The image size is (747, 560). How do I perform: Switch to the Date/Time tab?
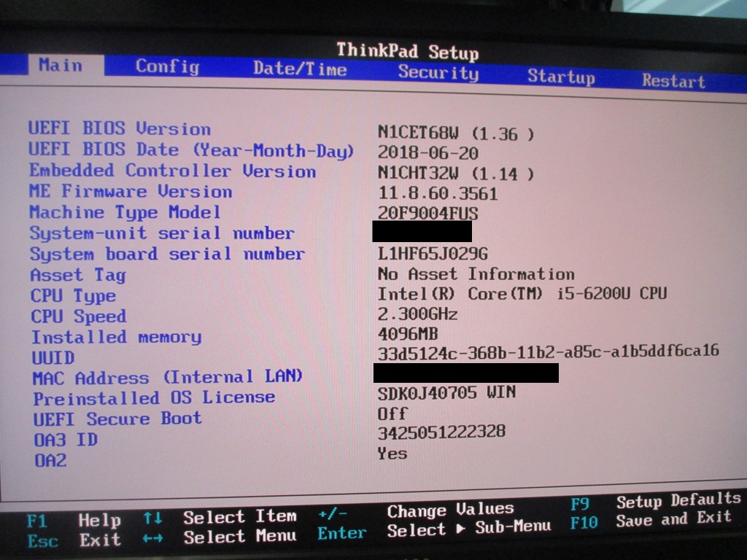tap(300, 69)
